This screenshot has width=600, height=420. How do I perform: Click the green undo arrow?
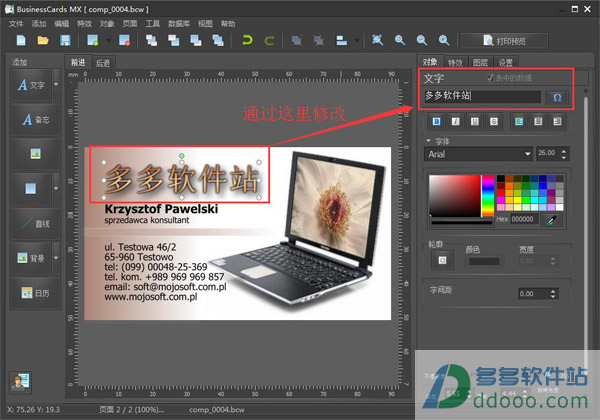(247, 40)
